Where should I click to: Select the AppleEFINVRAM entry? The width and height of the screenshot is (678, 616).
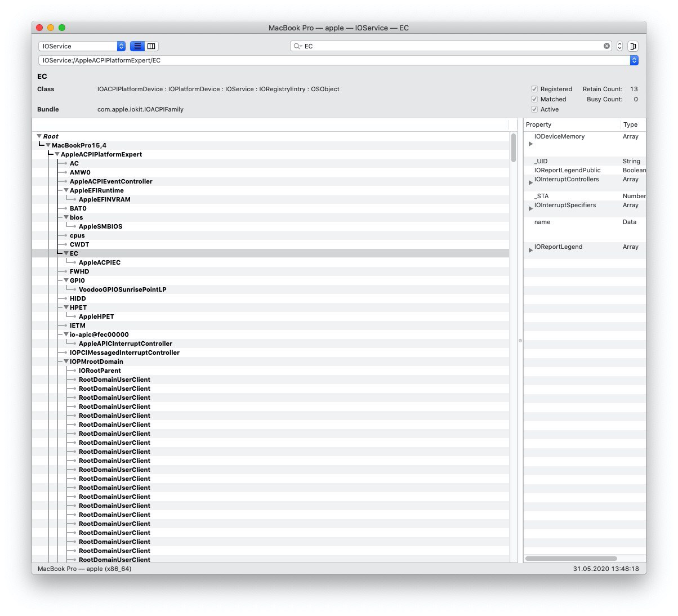pos(105,199)
